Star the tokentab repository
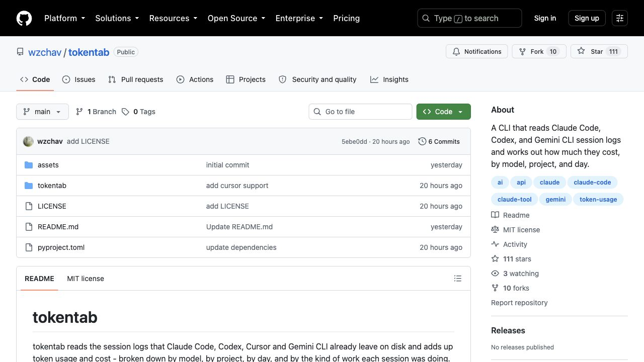Image resolution: width=644 pixels, height=362 pixels. (599, 51)
